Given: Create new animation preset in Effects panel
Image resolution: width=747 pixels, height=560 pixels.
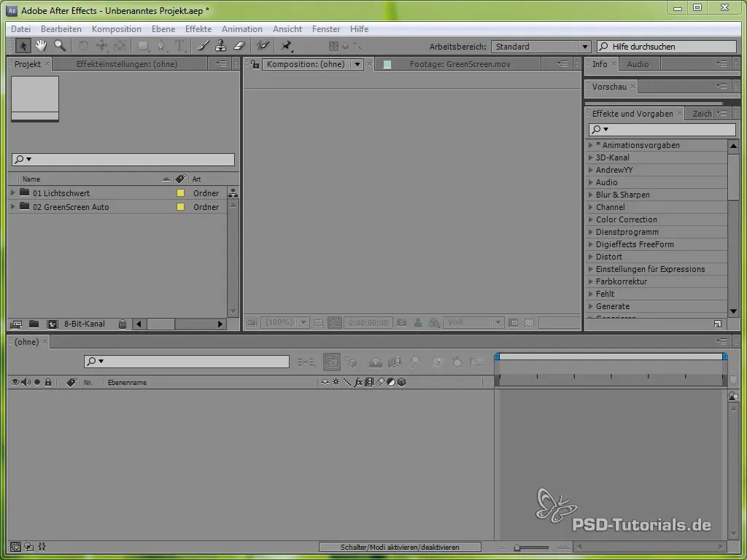Looking at the screenshot, I should [718, 324].
